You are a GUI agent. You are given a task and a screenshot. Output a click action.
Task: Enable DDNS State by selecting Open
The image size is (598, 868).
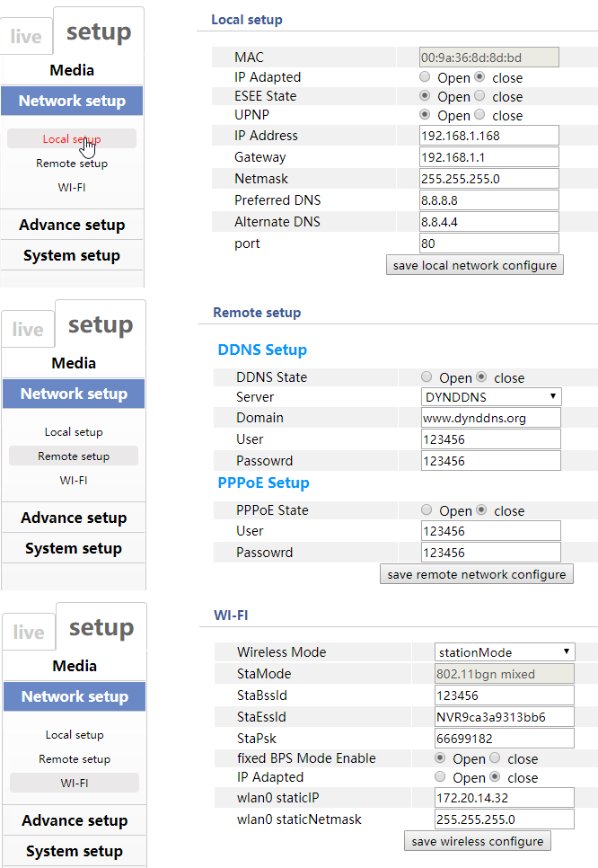coord(427,377)
